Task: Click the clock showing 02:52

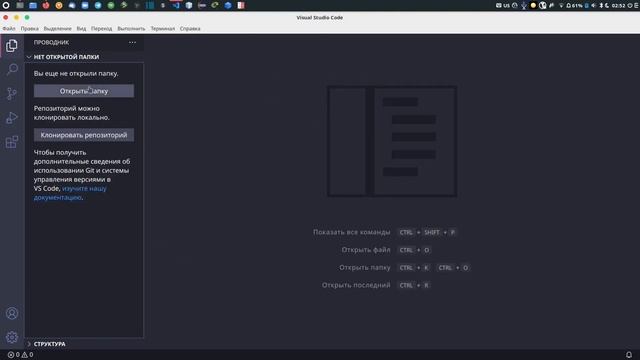Action: [618, 5]
